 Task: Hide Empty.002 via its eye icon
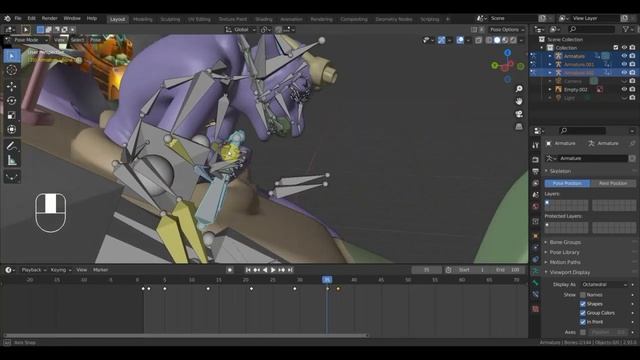[624, 89]
